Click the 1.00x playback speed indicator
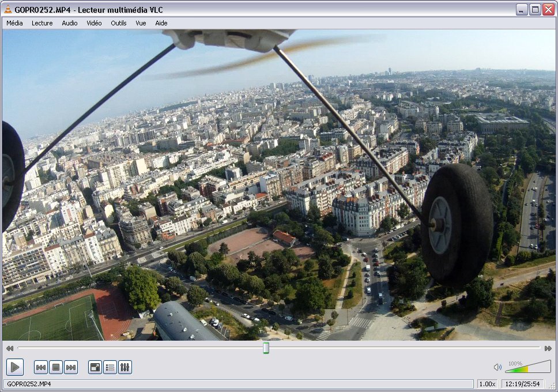The image size is (558, 392). click(487, 384)
